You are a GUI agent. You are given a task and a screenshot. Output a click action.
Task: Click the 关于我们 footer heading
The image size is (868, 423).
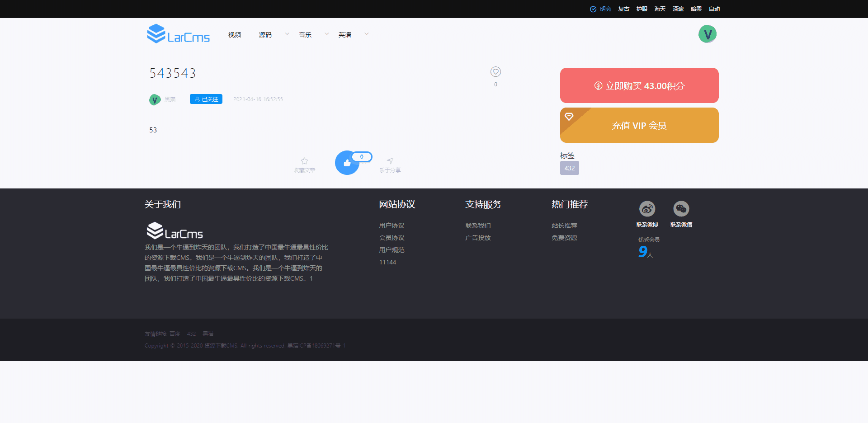click(163, 204)
